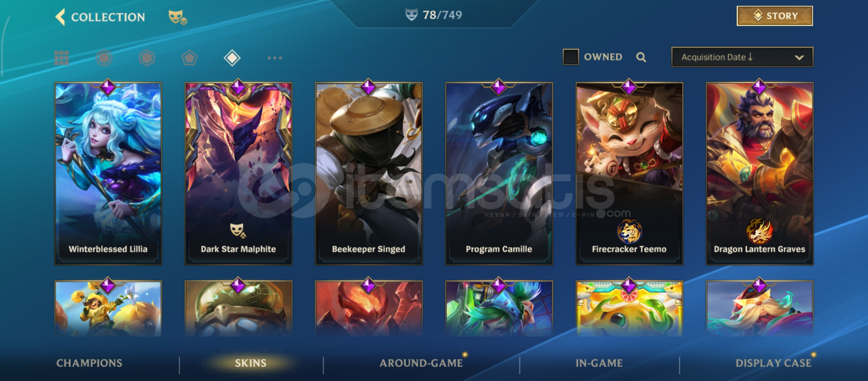868x381 pixels.
Task: Open the Acquisition Date sort dropdown
Action: 742,57
